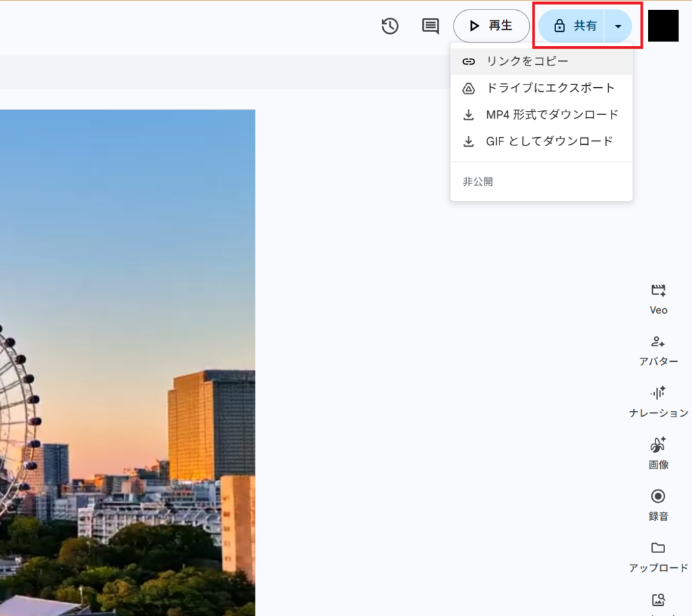Select ドライブにエクスポート from the menu
This screenshot has width=692, height=616.
click(551, 87)
